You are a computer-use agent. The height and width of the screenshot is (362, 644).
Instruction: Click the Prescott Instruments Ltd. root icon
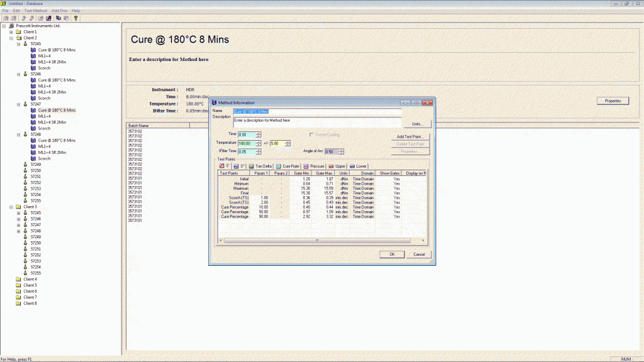pos(11,26)
